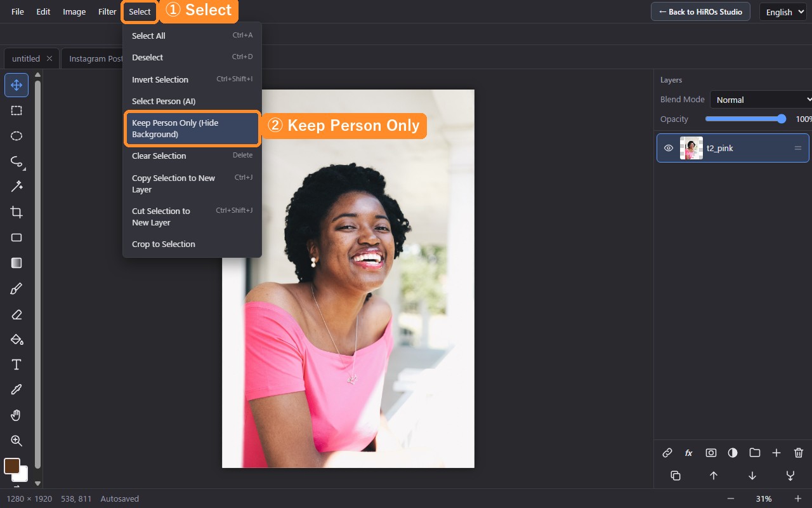
Task: Hide the t2_pink layer
Action: point(669,148)
